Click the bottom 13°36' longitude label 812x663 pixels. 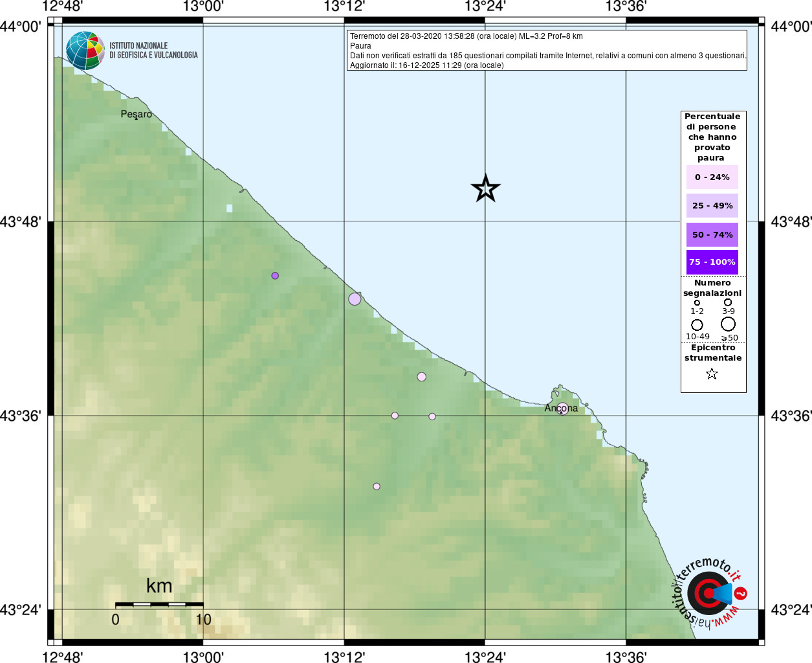click(x=626, y=657)
